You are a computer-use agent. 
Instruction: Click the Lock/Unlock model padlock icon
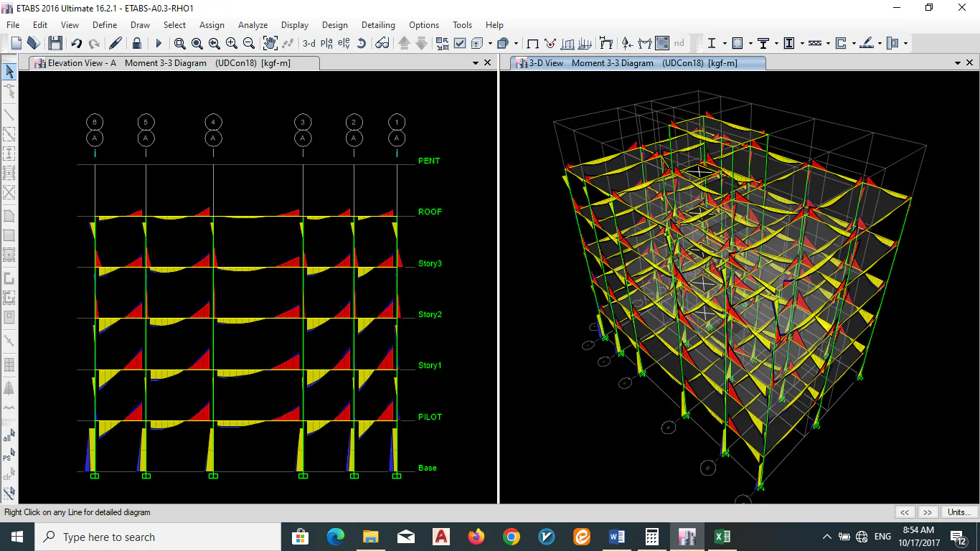coord(137,43)
